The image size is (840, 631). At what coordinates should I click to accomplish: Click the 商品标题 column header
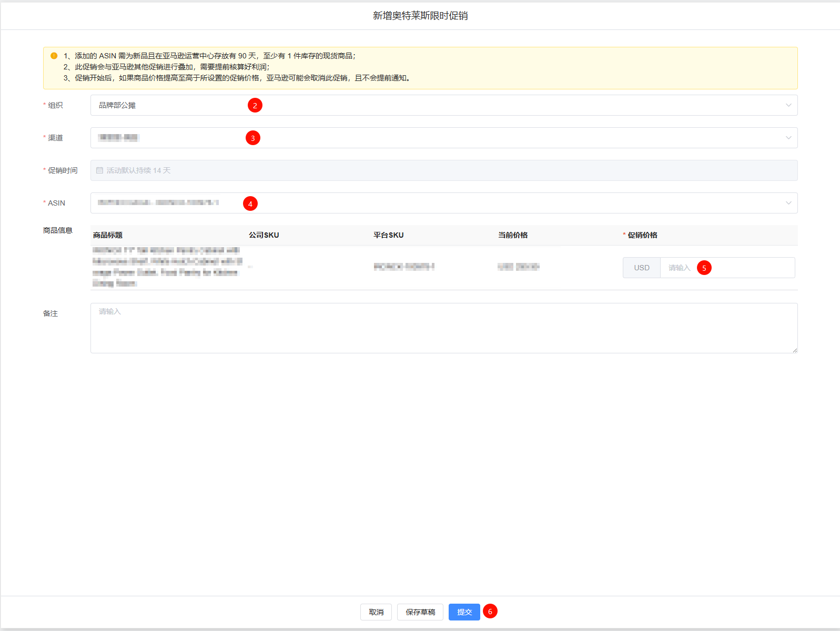(108, 235)
